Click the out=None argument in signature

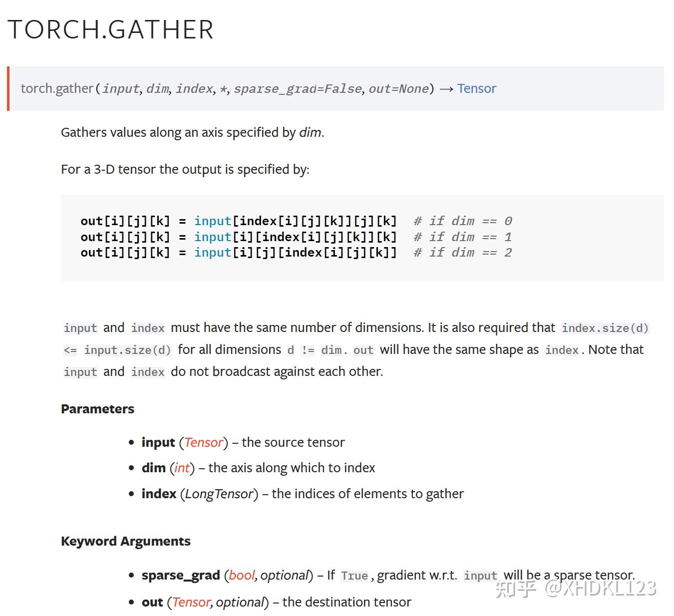click(x=399, y=88)
